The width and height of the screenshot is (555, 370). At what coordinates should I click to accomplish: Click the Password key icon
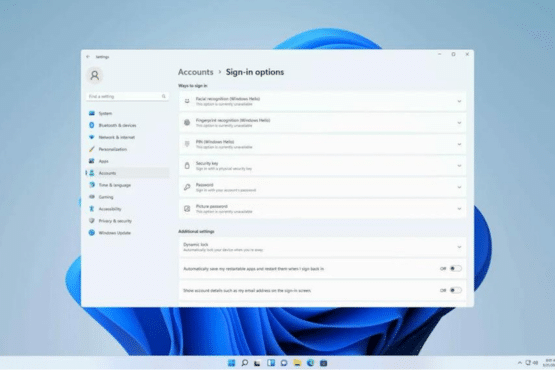(187, 187)
